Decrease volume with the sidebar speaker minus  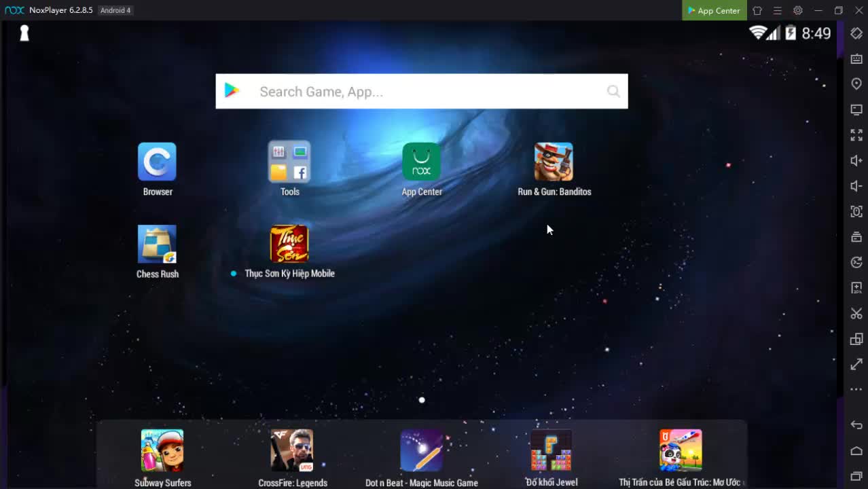pos(856,186)
